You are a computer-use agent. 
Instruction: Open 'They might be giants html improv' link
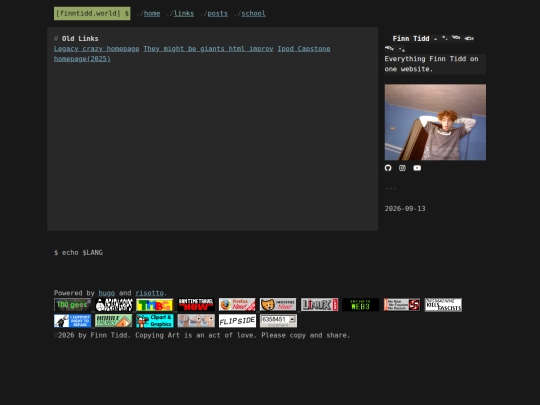click(208, 49)
